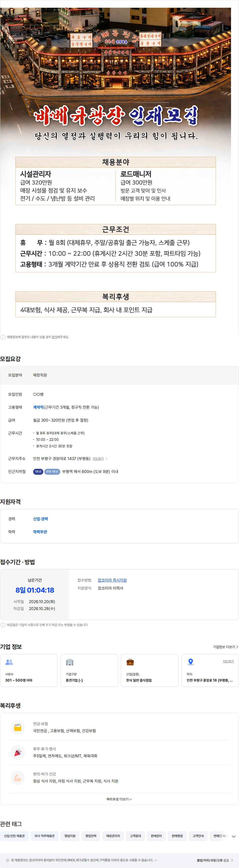Click the 매장직원 recruitment field text
Screen dimensions: 239x868
(40, 375)
